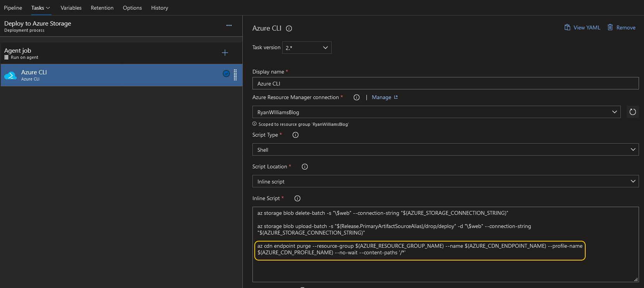The image size is (644, 288).
Task: Add a task to Agent job with plus icon
Action: (x=225, y=53)
